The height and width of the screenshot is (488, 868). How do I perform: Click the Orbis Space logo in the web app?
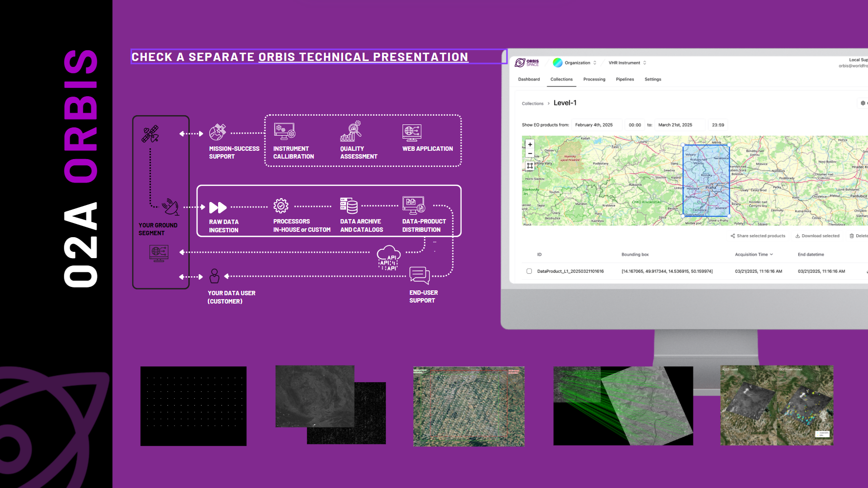527,62
